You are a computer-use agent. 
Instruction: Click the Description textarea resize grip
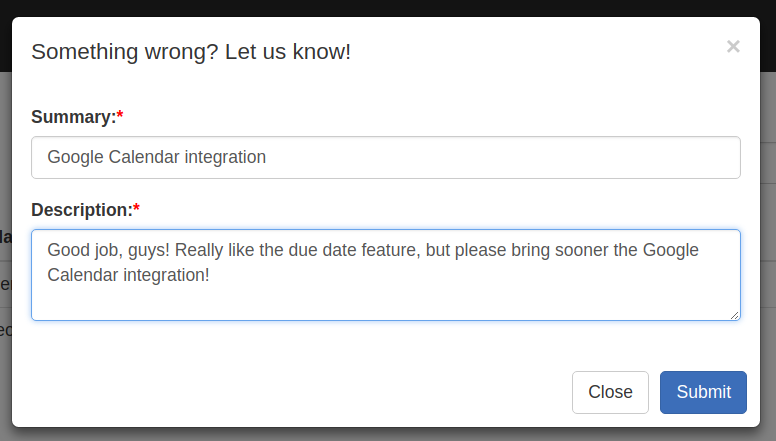coord(734,315)
